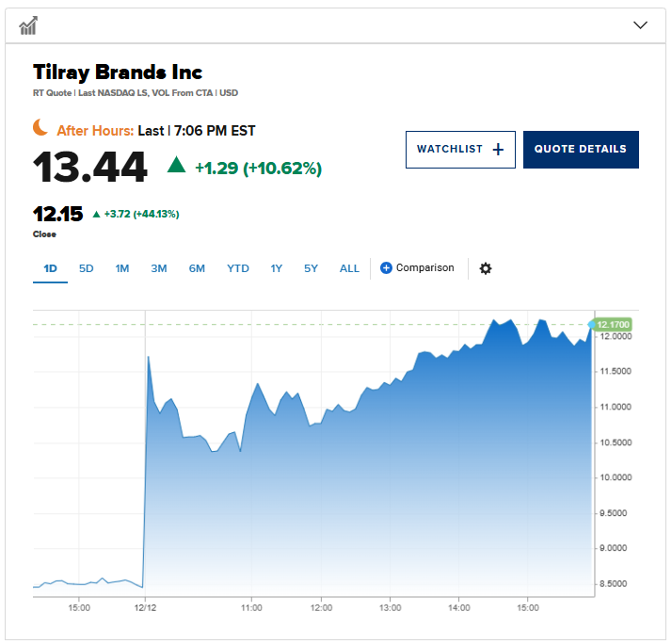672x644 pixels.
Task: Click the Tilray Brands Inc title
Action: pos(118,72)
